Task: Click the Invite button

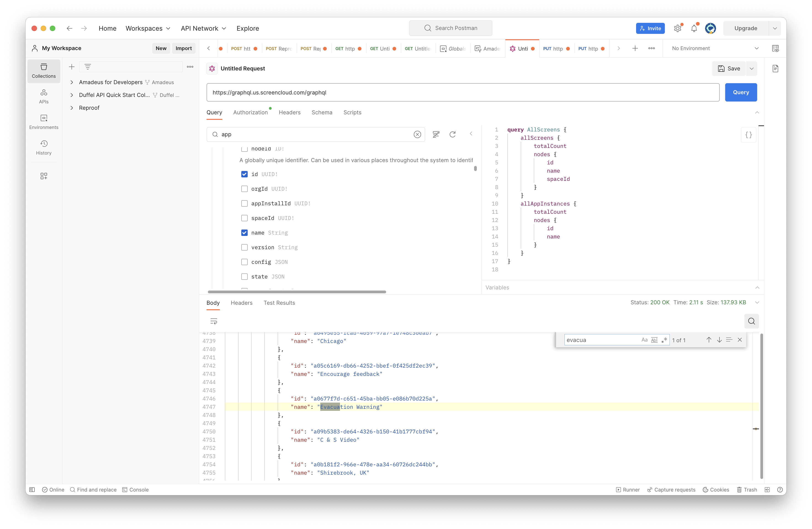Action: pyautogui.click(x=650, y=28)
